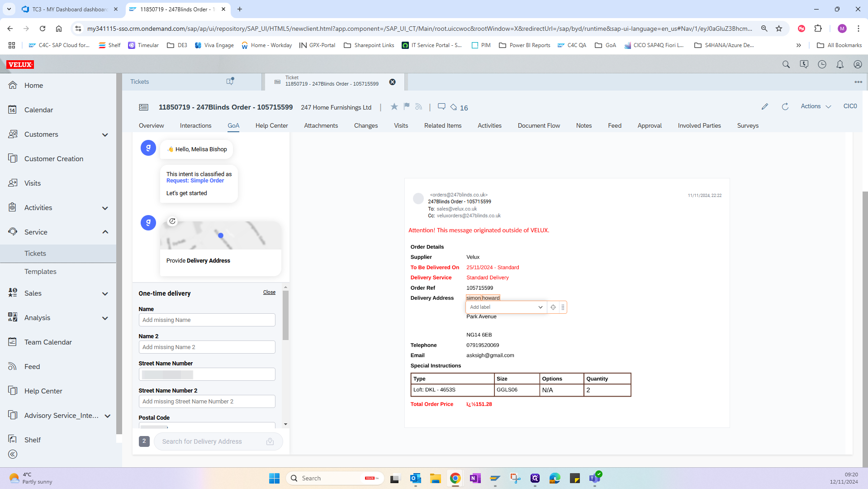This screenshot has height=489, width=868.
Task: Select Tickets in the sidebar
Action: pos(35,254)
